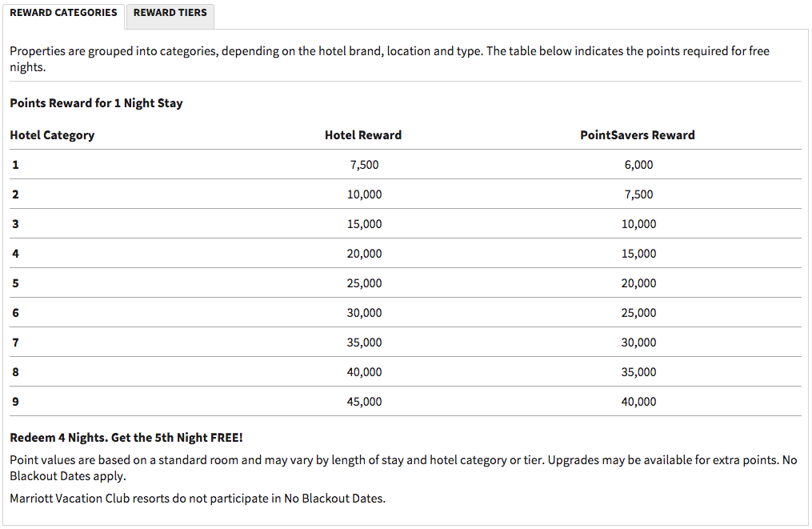Click the Marriott Vacation Club resorts note
Image resolution: width=812 pixels, height=529 pixels.
tap(197, 499)
